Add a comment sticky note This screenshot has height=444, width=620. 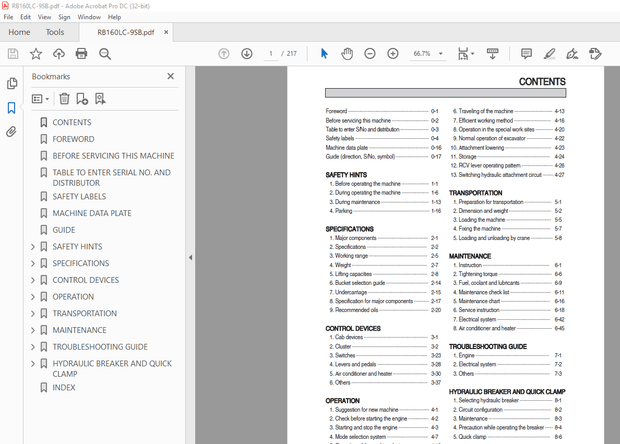pos(526,54)
